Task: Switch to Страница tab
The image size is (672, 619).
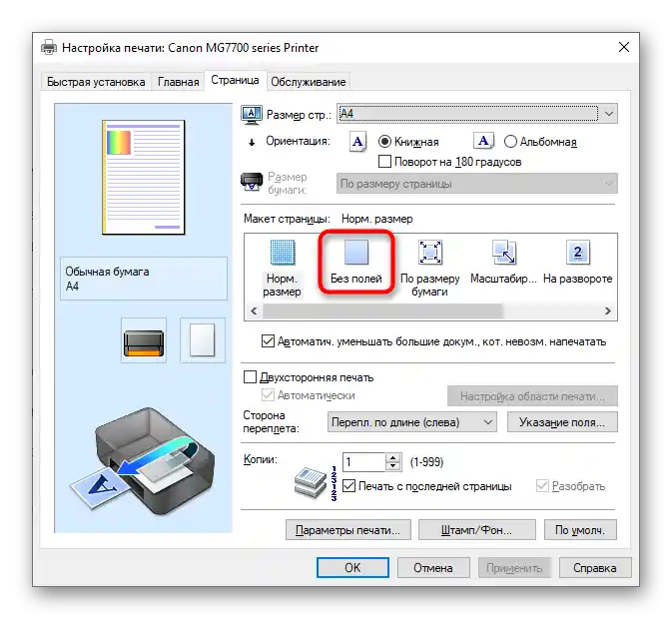Action: click(235, 80)
